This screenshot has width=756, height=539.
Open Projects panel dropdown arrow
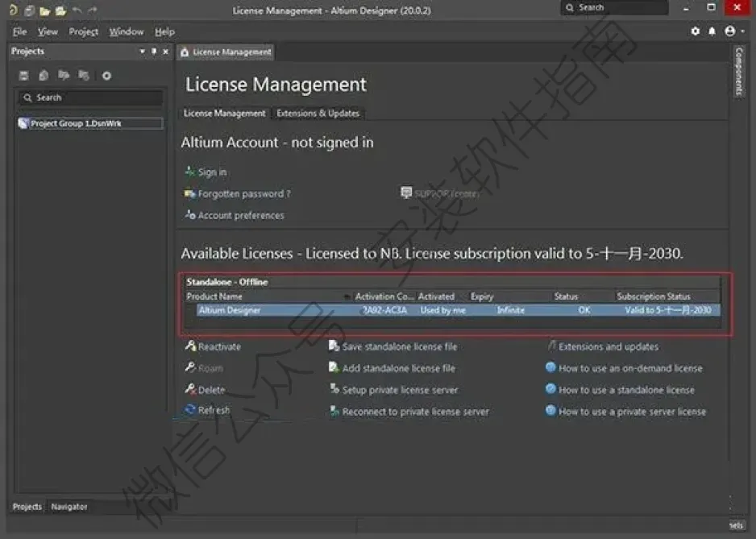142,51
